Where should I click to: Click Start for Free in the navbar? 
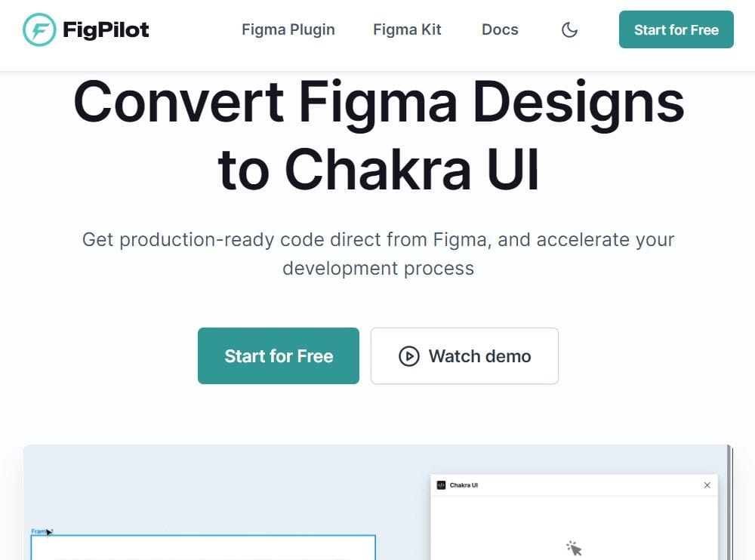(x=676, y=29)
